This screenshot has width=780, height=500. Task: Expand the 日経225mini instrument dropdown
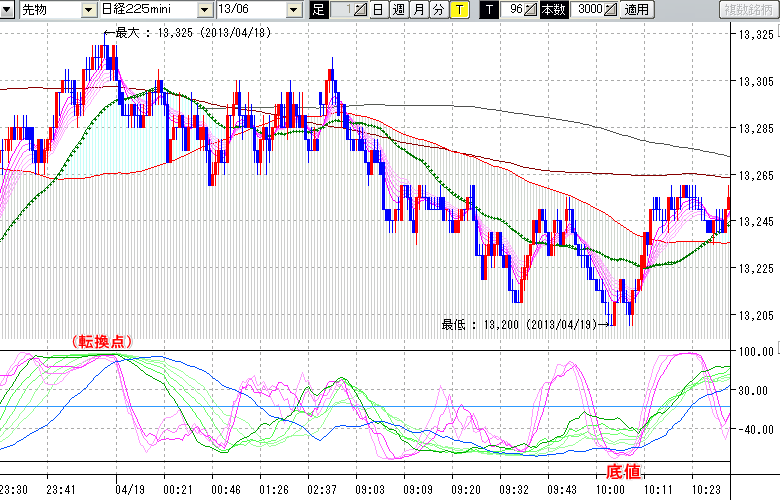point(204,10)
